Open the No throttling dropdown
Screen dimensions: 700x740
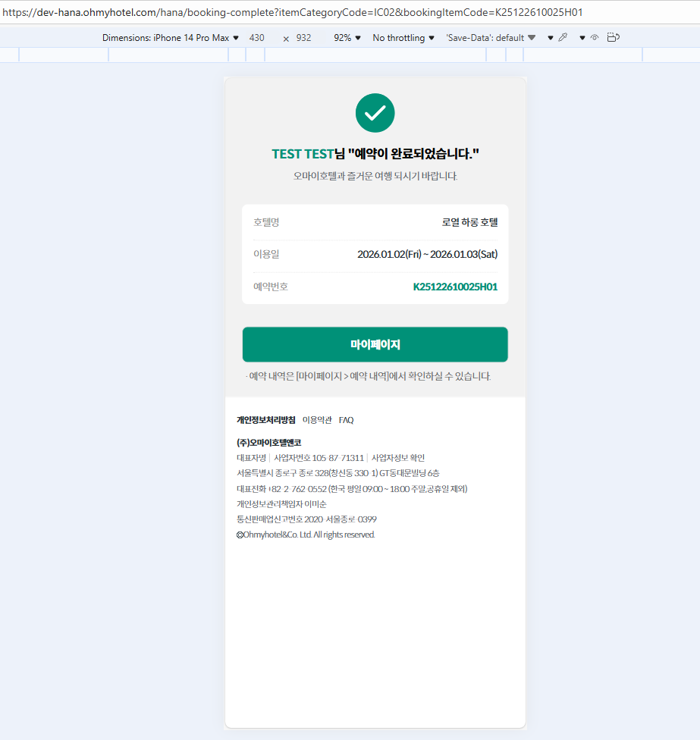coord(403,38)
